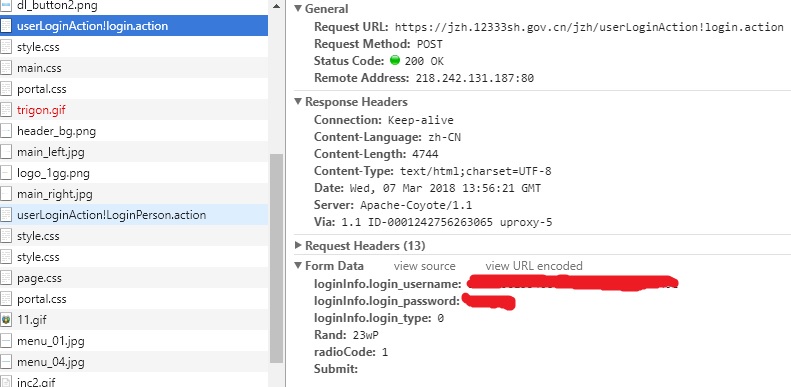Click the radioCode value 1

[x=385, y=352]
